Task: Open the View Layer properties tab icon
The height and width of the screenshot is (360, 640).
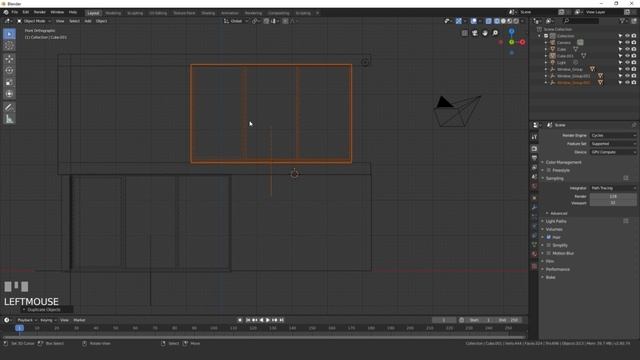Action: pyautogui.click(x=534, y=168)
